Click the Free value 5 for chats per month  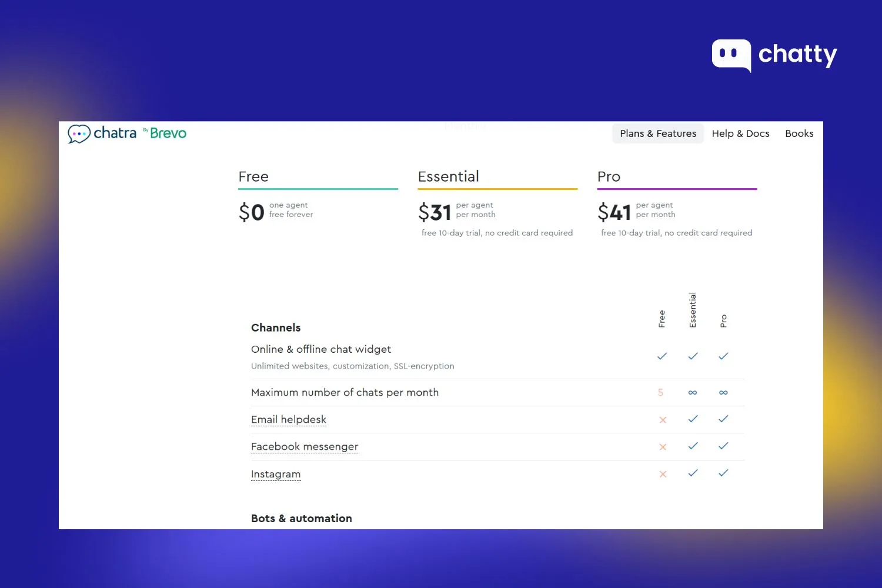[x=660, y=392]
